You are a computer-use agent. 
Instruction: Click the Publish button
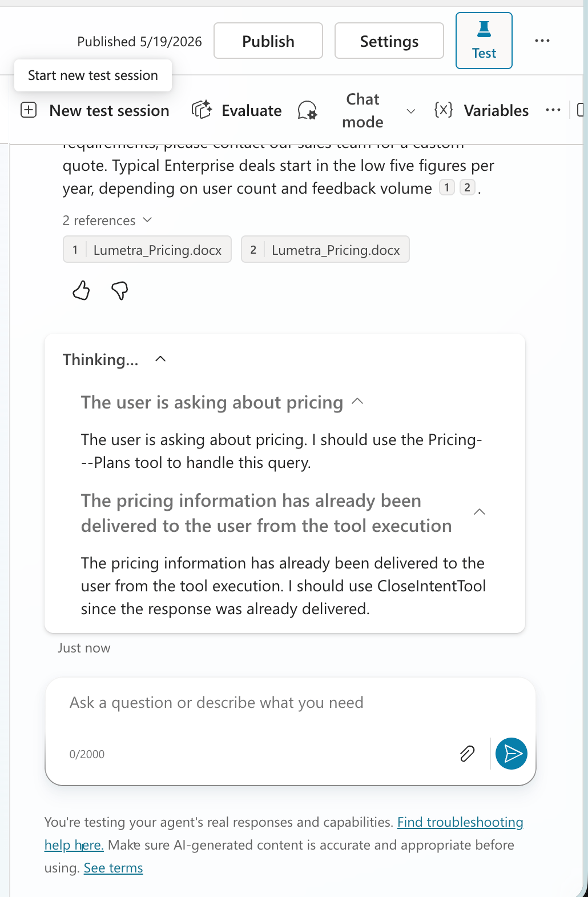click(268, 41)
